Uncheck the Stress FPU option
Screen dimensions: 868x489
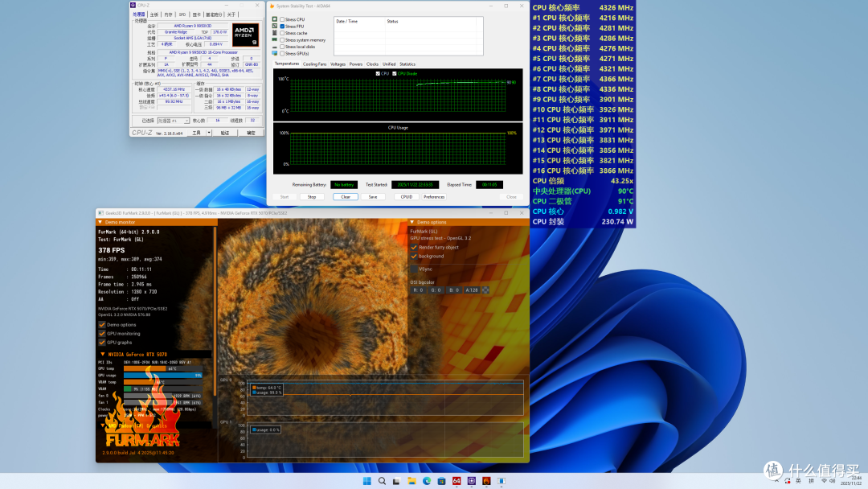pyautogui.click(x=282, y=26)
